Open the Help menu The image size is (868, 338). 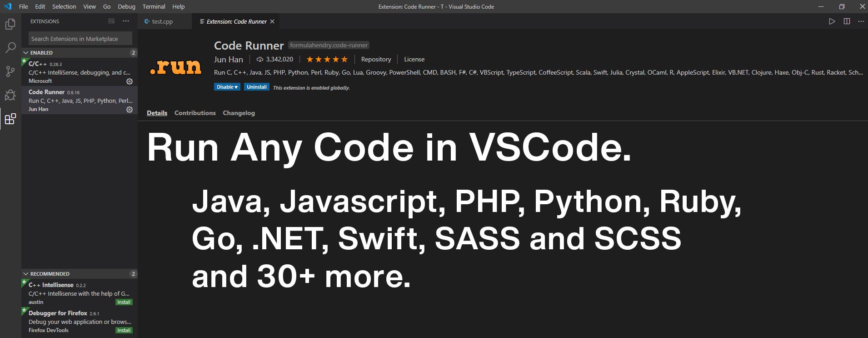point(179,6)
